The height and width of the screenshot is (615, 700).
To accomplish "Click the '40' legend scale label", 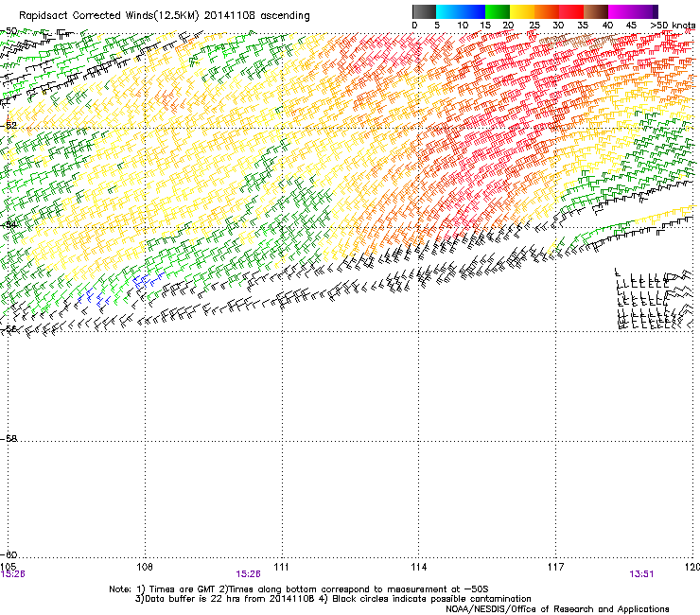I will pyautogui.click(x=607, y=26).
